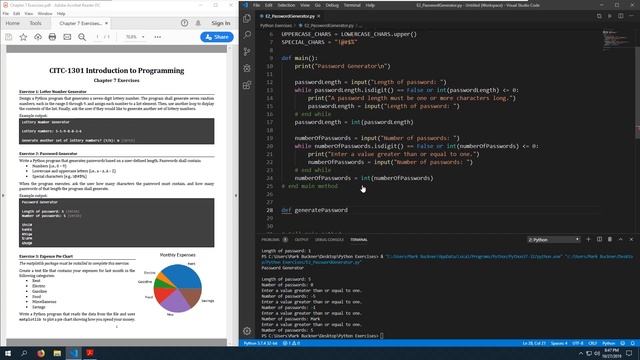
Task: Upload the PDF to the cloud in Acrobat
Action: 38,37
